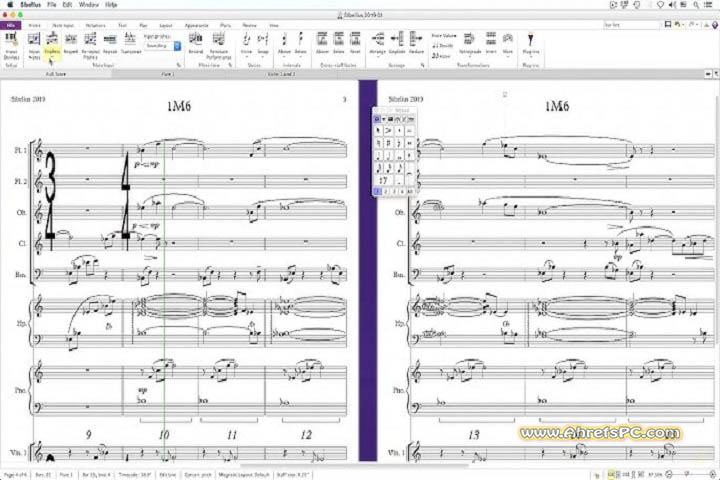
Task: Open the Swap voices dropdown
Action: pos(263,45)
